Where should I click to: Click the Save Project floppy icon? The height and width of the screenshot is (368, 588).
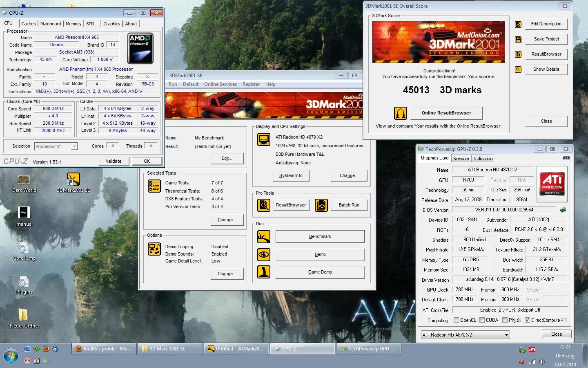[518, 39]
